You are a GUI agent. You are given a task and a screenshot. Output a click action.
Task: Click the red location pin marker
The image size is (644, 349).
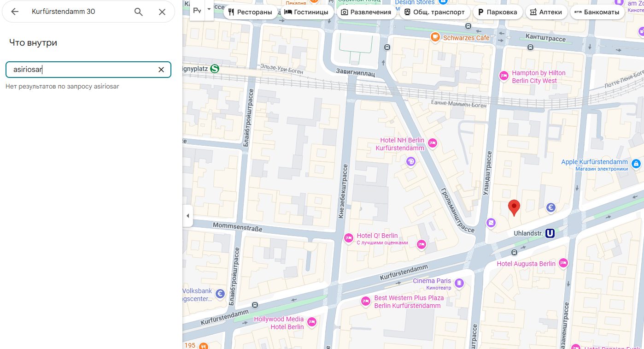(x=514, y=207)
